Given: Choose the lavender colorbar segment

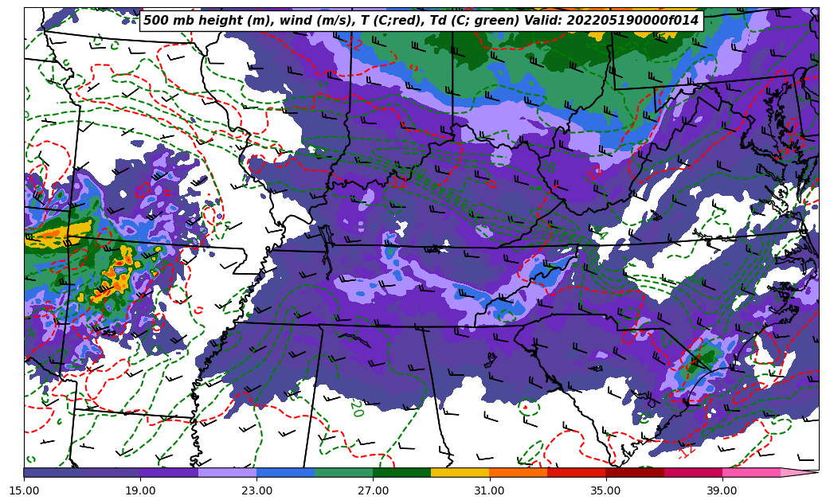Looking at the screenshot, I should point(227,472).
